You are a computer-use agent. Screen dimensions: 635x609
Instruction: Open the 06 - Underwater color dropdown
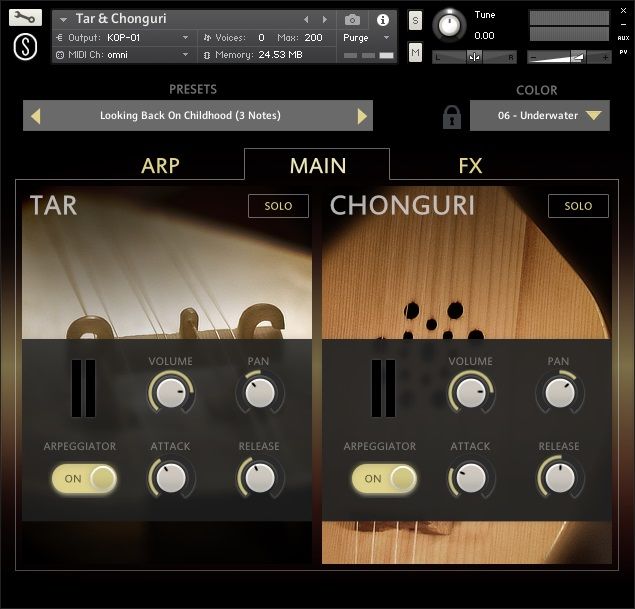tap(539, 116)
